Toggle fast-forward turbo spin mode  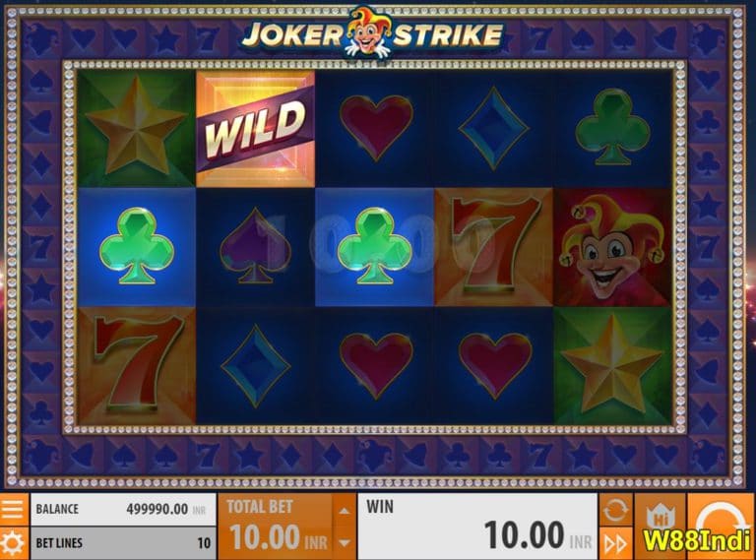pyautogui.click(x=615, y=543)
